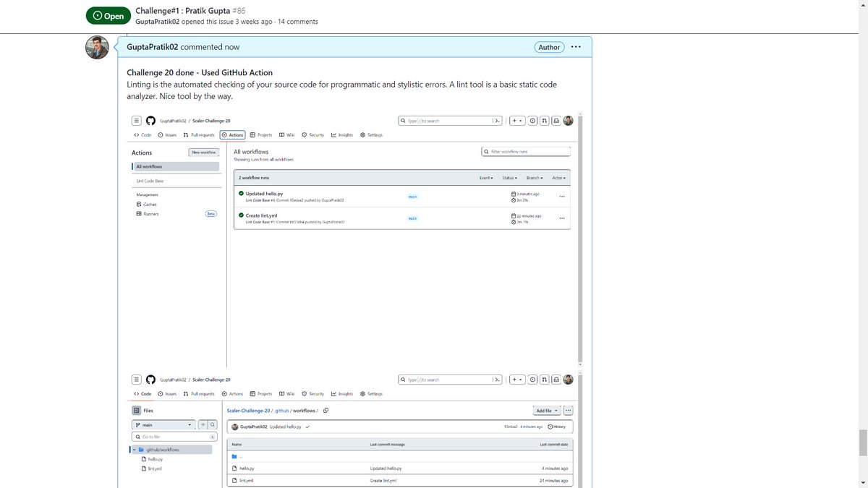Viewport: 868px width, 488px height.
Task: Click the Filter workflow runs field
Action: [x=526, y=151]
